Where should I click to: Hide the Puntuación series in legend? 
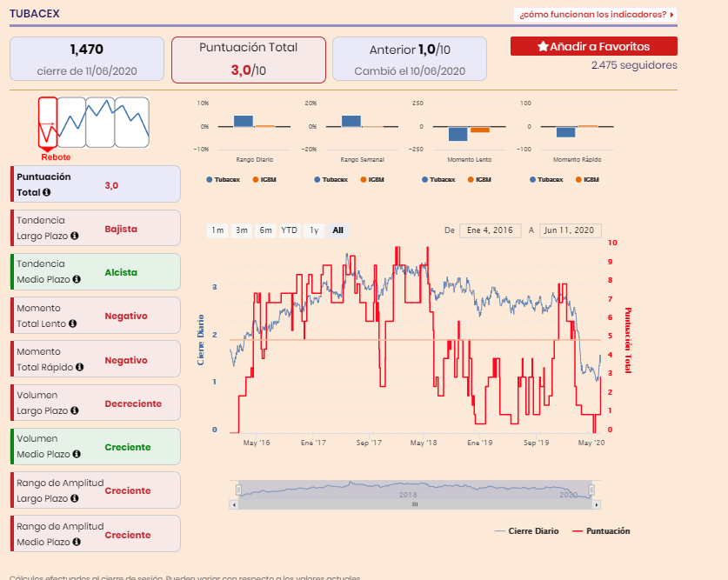point(601,530)
